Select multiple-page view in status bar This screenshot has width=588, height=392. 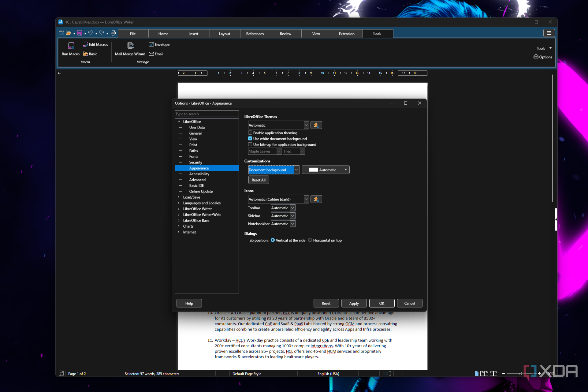tap(484, 373)
